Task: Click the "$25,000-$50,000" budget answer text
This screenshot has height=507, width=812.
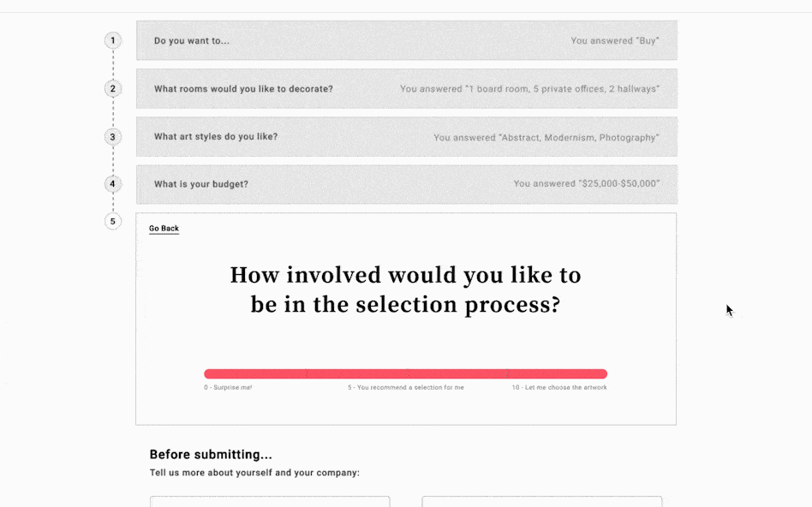Action: click(618, 184)
